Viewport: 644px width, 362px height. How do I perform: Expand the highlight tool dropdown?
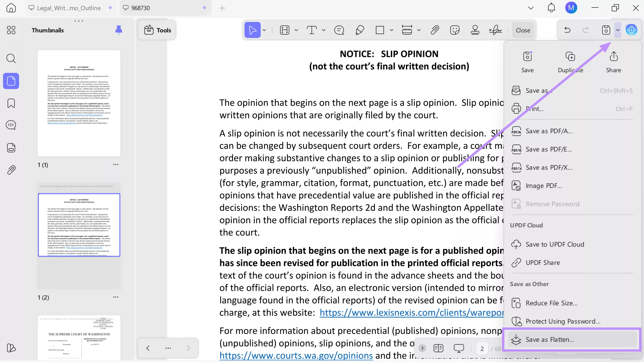pos(296,30)
